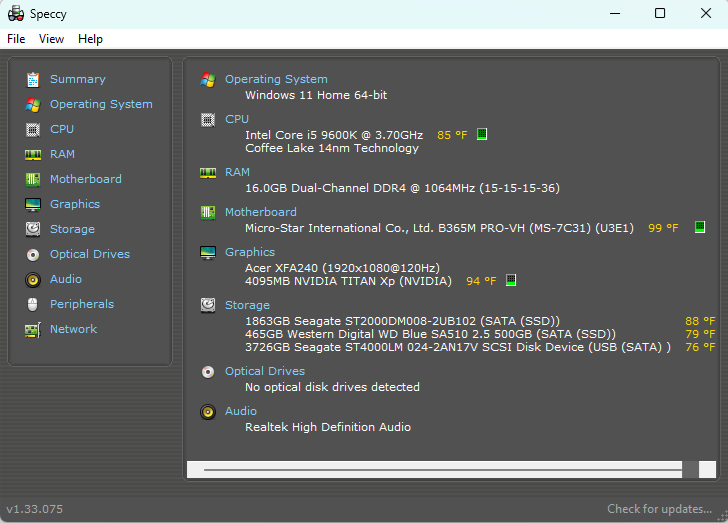
Task: Click the Speccy app icon in title bar
Action: coord(16,13)
